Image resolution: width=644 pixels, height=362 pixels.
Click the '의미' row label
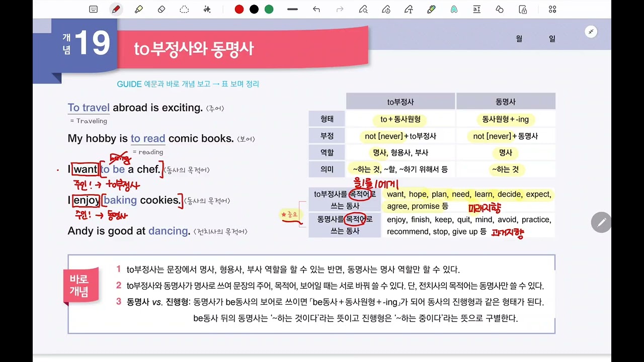pos(327,169)
